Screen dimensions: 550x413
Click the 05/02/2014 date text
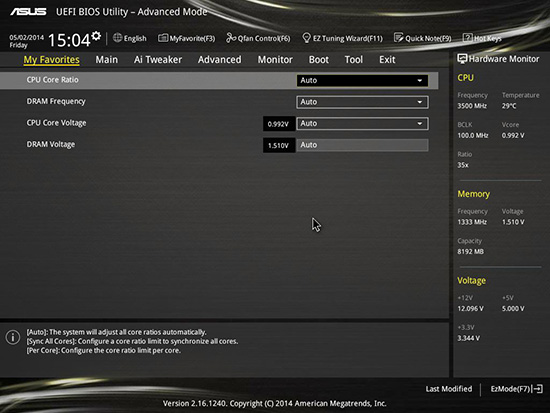[x=27, y=37]
